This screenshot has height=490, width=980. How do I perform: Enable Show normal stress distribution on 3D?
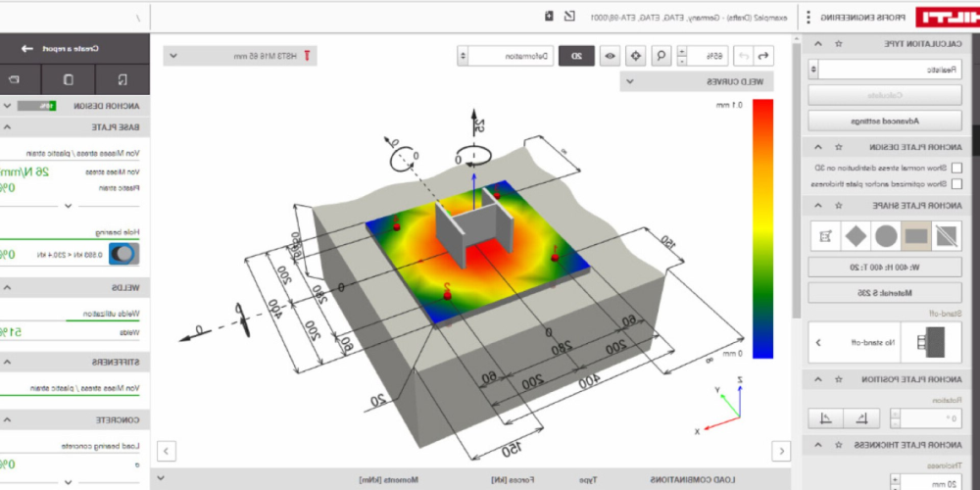(955, 169)
